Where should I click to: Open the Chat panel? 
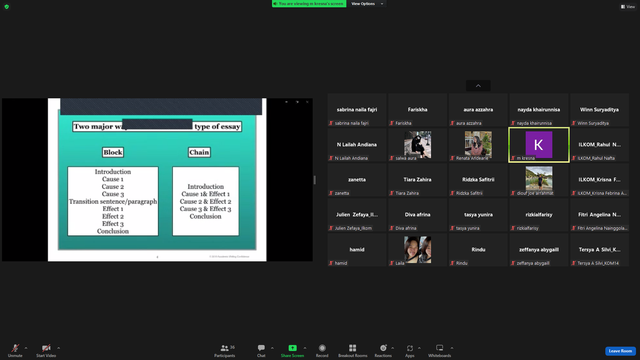click(x=261, y=350)
